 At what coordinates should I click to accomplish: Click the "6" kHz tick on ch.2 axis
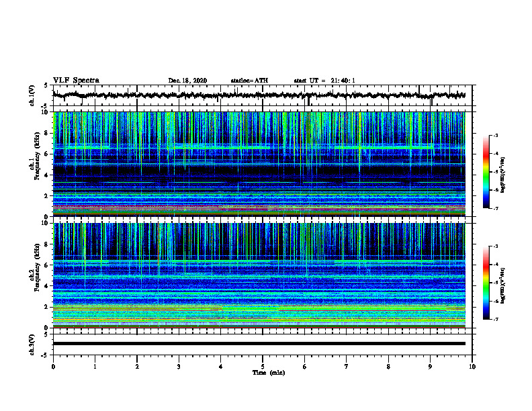coord(46,265)
